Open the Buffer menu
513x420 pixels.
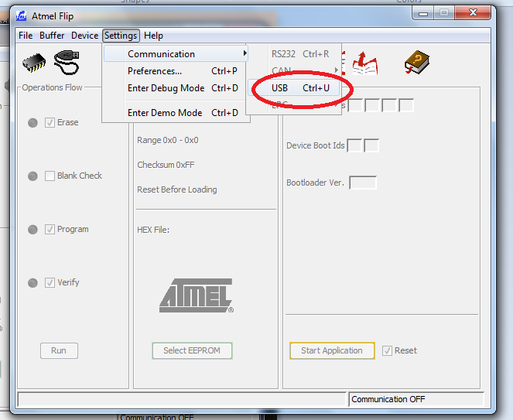click(52, 36)
